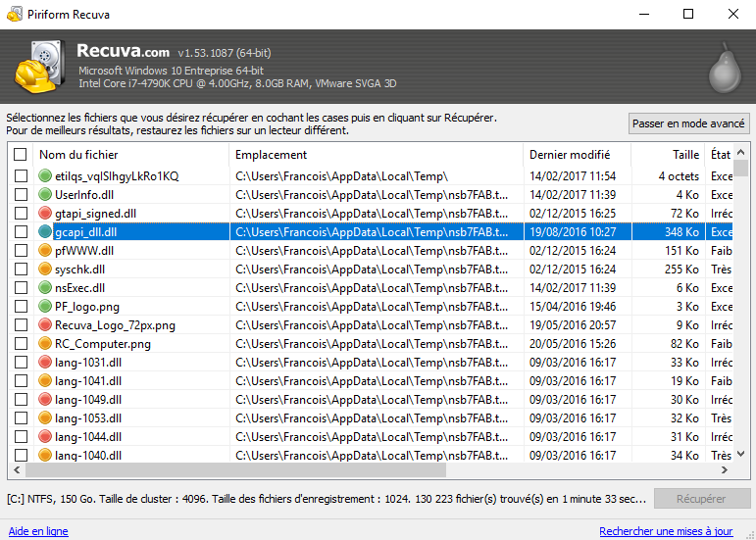This screenshot has width=756, height=540.
Task: Check the box for nsExec.dll
Action: click(21, 287)
